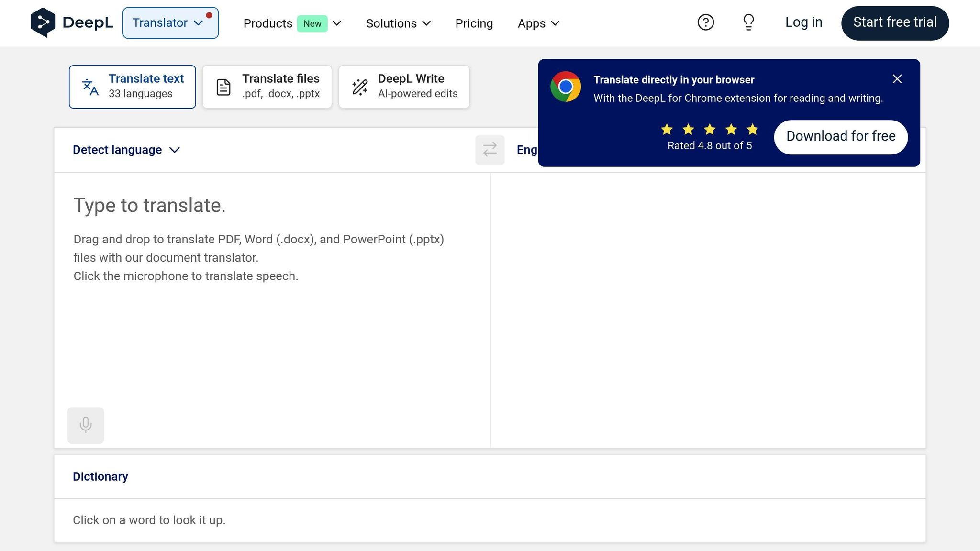This screenshot has width=980, height=551.
Task: Open the Solutions dropdown
Action: click(398, 23)
